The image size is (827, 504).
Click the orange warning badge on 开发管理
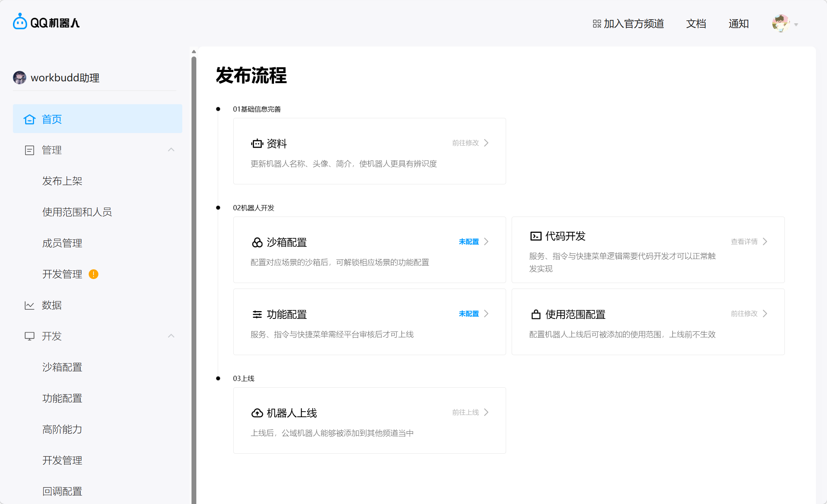(x=94, y=274)
